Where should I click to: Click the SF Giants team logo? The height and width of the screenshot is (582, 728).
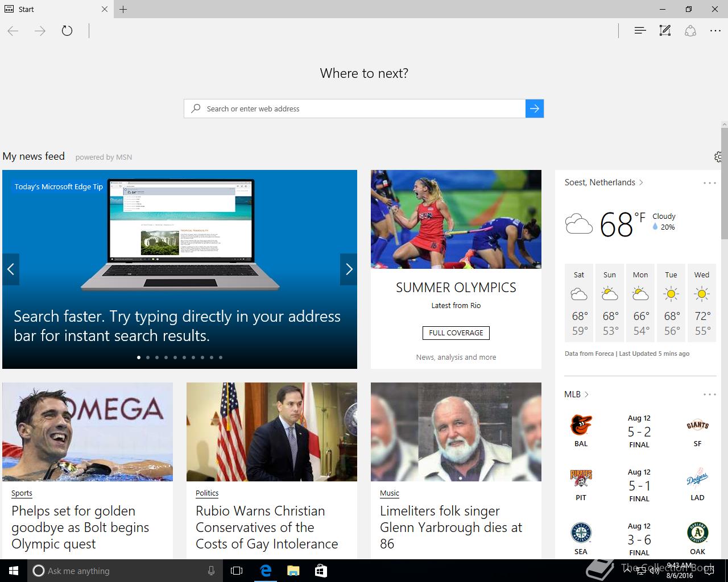697,425
